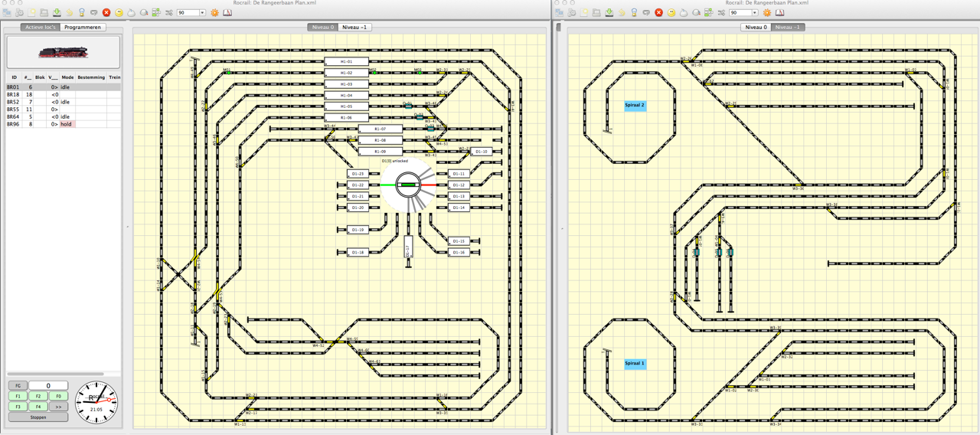This screenshot has height=435, width=980.
Task: Click the red emergency stop icon in left toolbar
Action: (106, 13)
